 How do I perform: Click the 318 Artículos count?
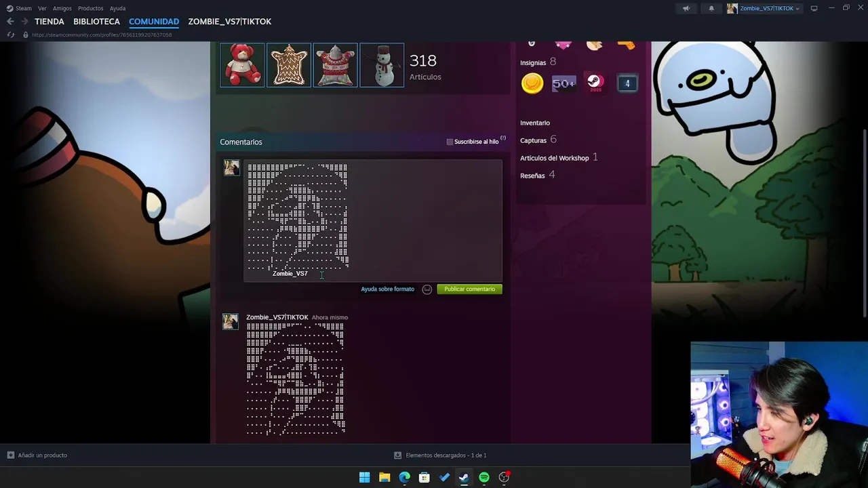(425, 67)
